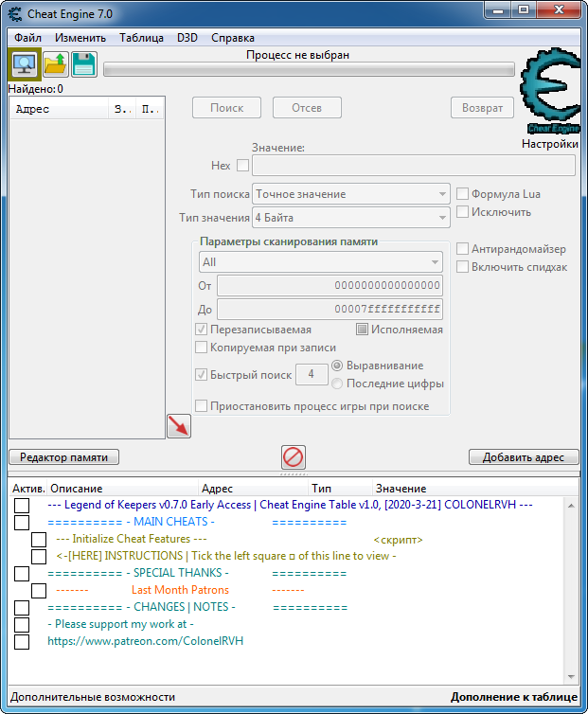The width and height of the screenshot is (588, 714).
Task: Click the Актив. column header
Action: click(28, 489)
